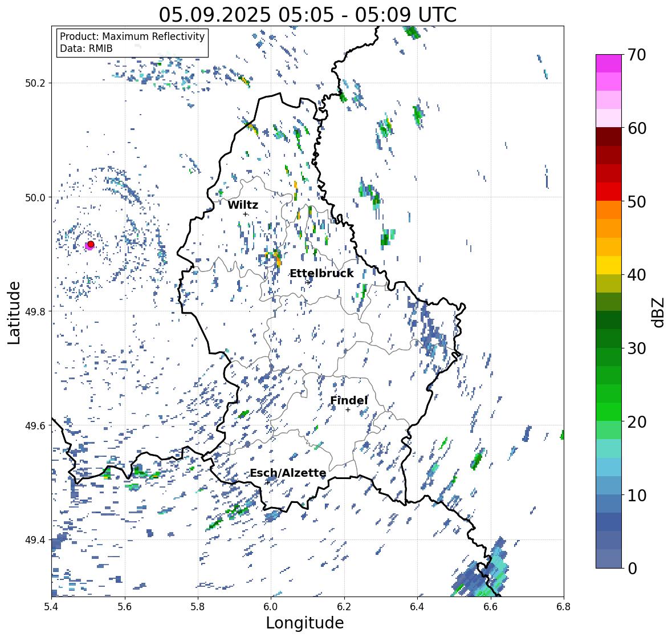This screenshot has width=672, height=637.
Task: Click the Findel station label
Action: click(349, 400)
